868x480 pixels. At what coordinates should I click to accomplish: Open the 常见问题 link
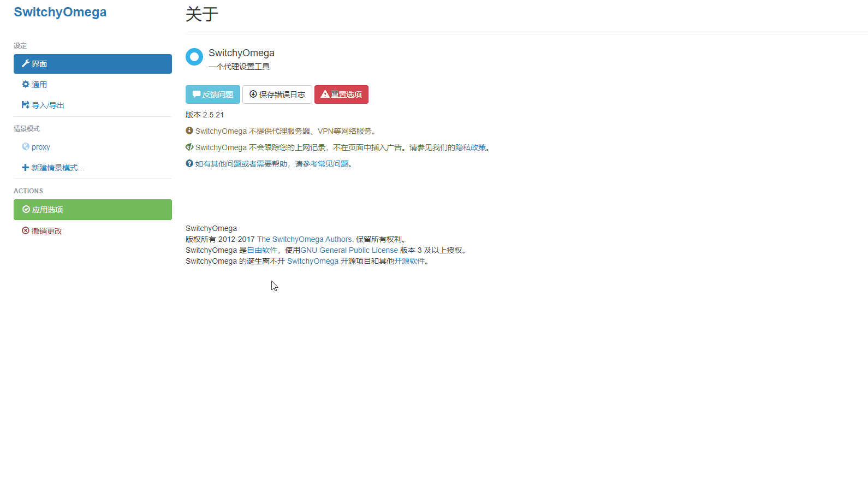coord(333,164)
